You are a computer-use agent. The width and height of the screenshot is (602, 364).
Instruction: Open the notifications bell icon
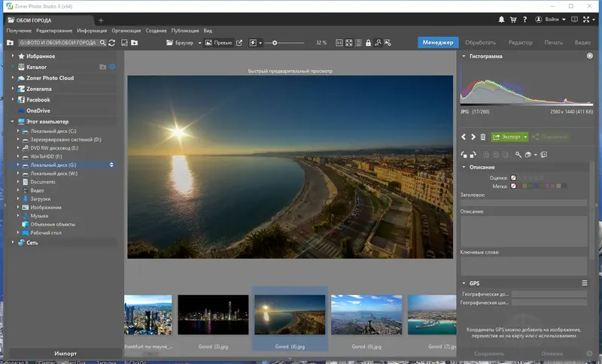point(500,20)
